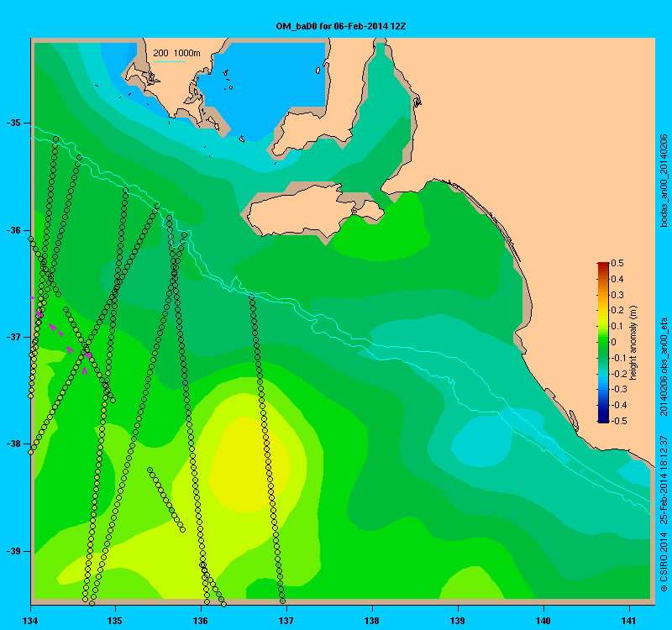Click the height anomaly color bar
The width and height of the screenshot is (672, 630).
(603, 343)
